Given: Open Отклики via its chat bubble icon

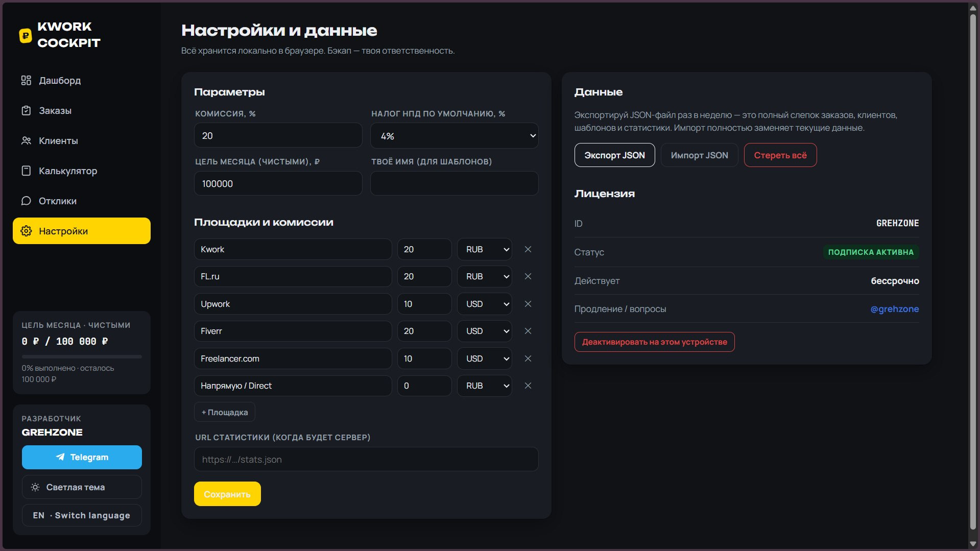Looking at the screenshot, I should tap(26, 201).
